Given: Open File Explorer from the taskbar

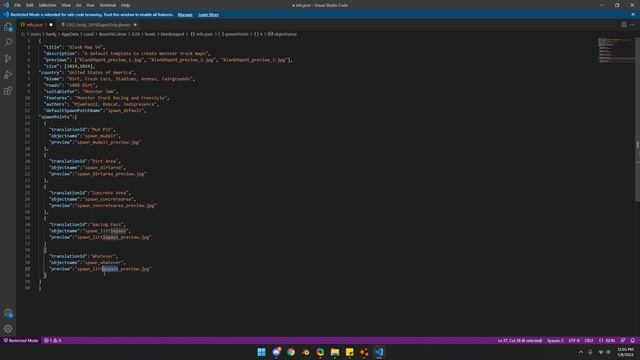Looking at the screenshot, I should tap(335, 352).
